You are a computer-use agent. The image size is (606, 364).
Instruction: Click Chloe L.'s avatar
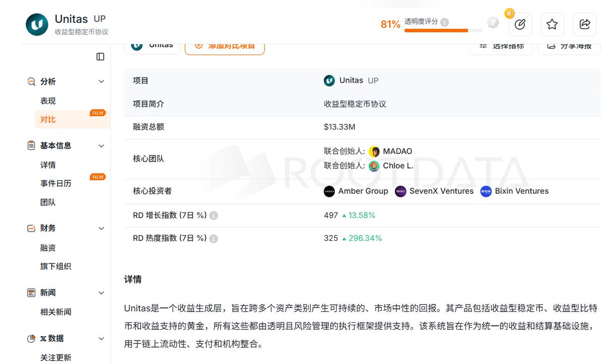click(374, 166)
